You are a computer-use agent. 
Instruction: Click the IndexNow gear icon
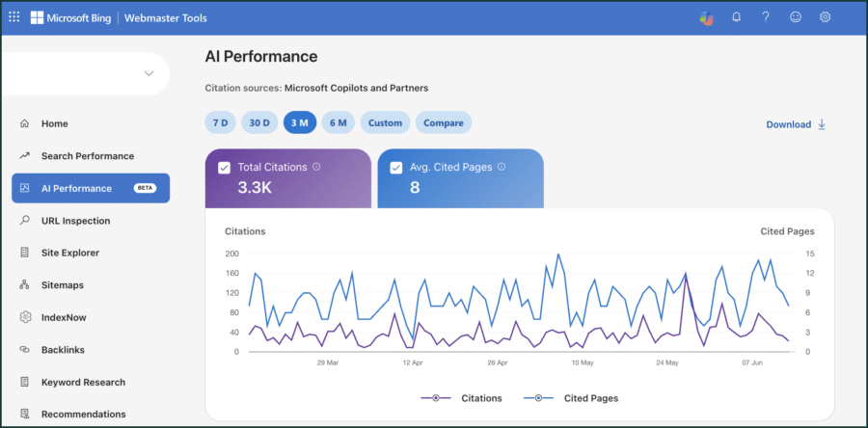(24, 317)
